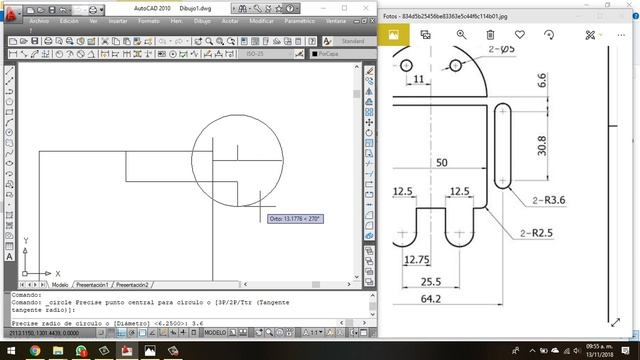The image size is (640, 360).
Task: Select the Hatch tool
Action: point(9,215)
